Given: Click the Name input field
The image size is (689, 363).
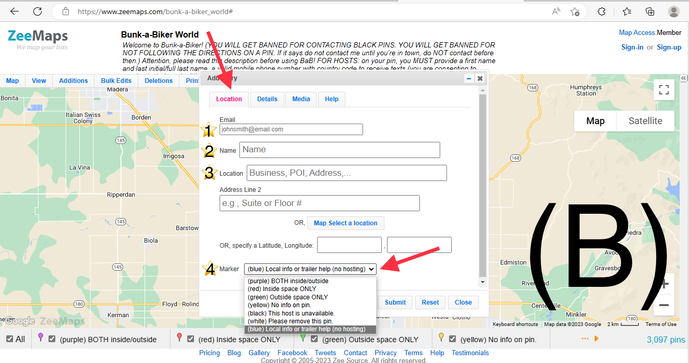Looking at the screenshot, I should [x=340, y=150].
